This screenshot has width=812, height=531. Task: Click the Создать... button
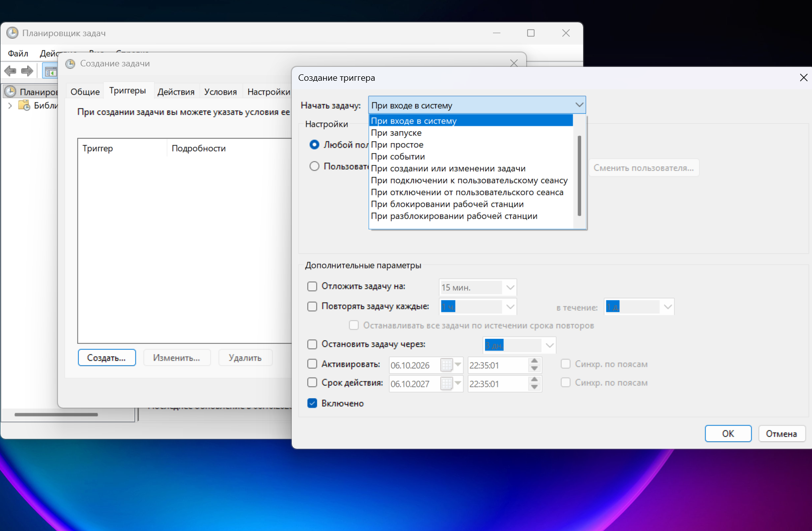(x=107, y=358)
